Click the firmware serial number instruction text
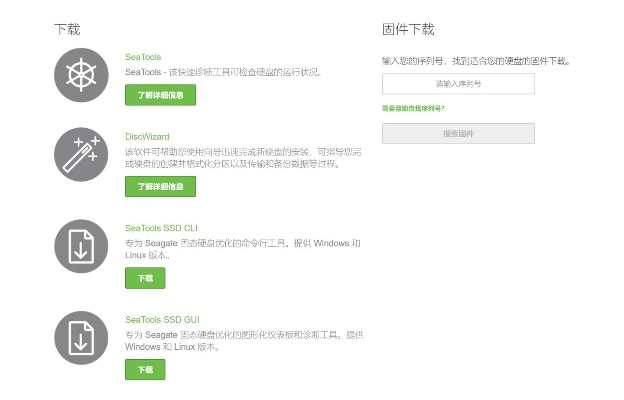The width and height of the screenshot is (624, 400). coord(476,61)
